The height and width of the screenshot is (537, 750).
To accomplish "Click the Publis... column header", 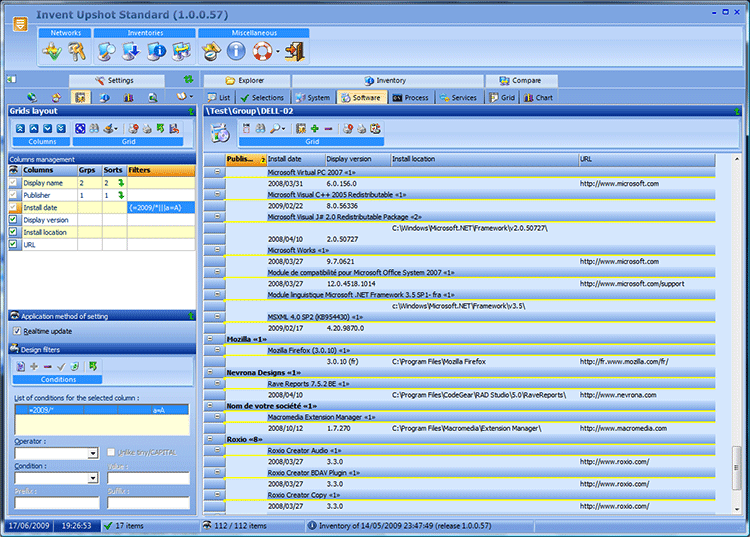I will pyautogui.click(x=246, y=159).
